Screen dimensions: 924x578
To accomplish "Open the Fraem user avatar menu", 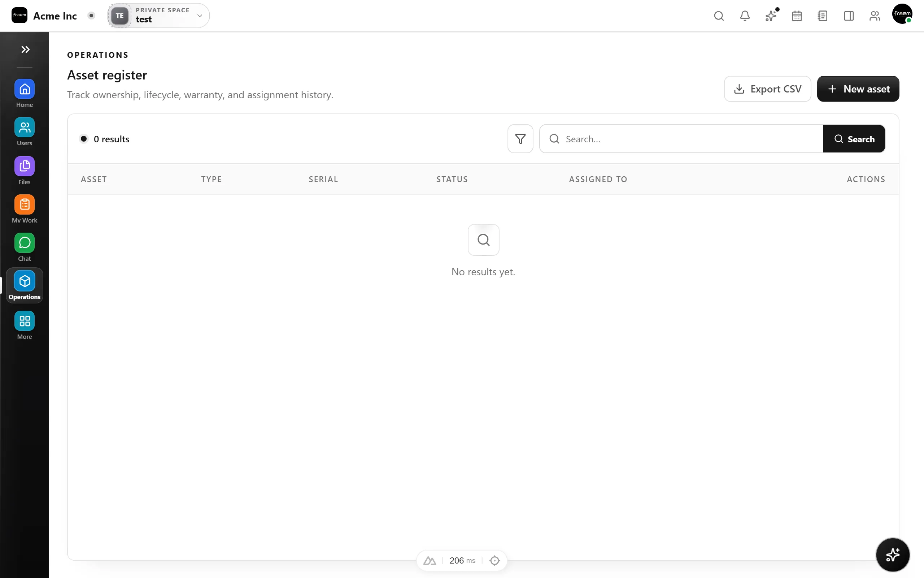I will coord(902,14).
